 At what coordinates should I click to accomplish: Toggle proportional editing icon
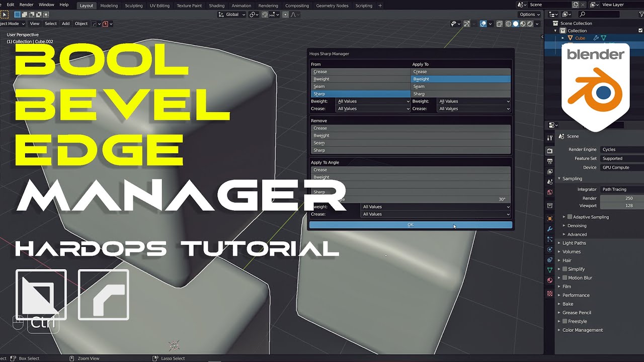pyautogui.click(x=285, y=15)
